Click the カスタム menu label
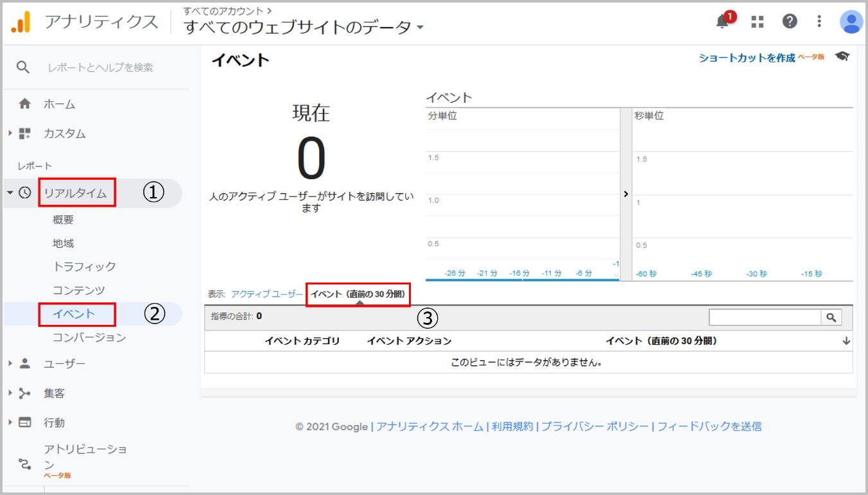868x495 pixels. (64, 134)
